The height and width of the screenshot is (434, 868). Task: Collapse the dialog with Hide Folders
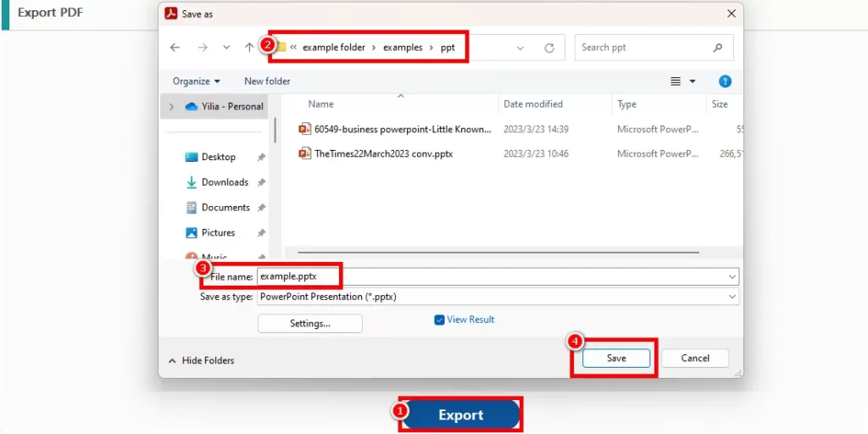click(x=202, y=360)
